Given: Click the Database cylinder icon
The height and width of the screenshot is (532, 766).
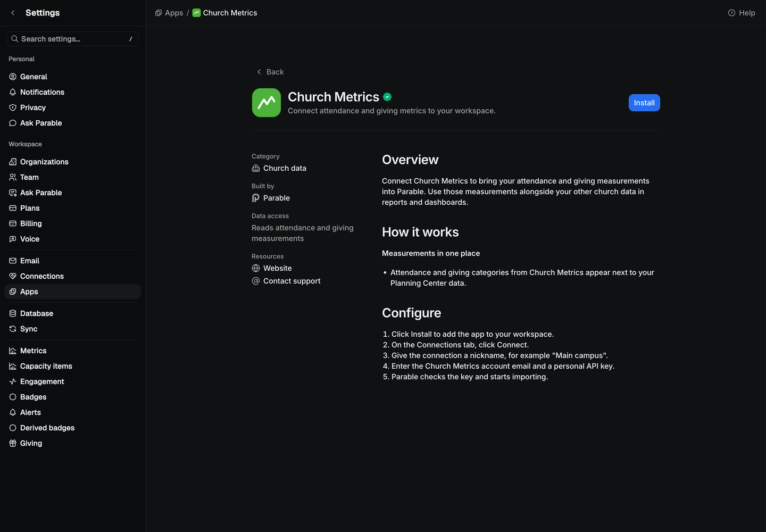Looking at the screenshot, I should click(x=13, y=313).
